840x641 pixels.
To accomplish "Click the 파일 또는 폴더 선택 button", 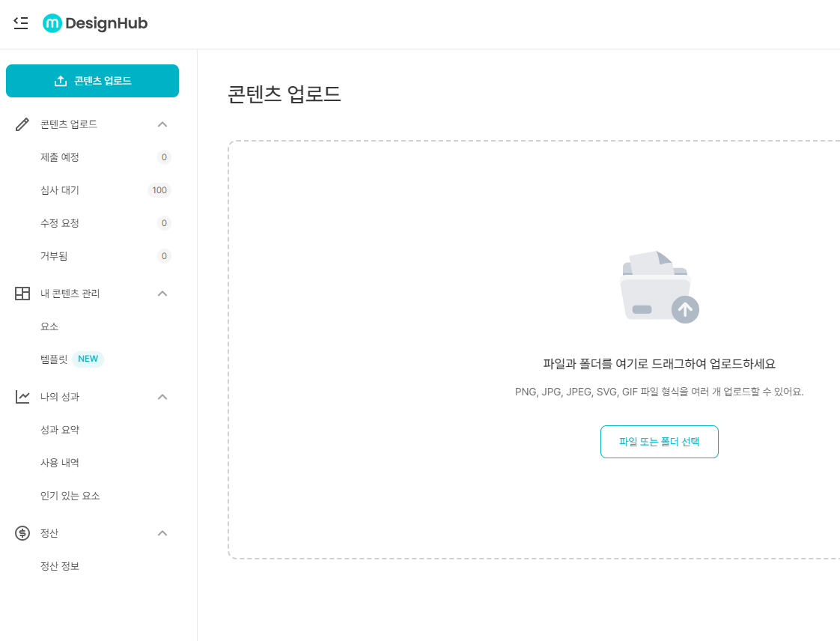I will point(659,442).
